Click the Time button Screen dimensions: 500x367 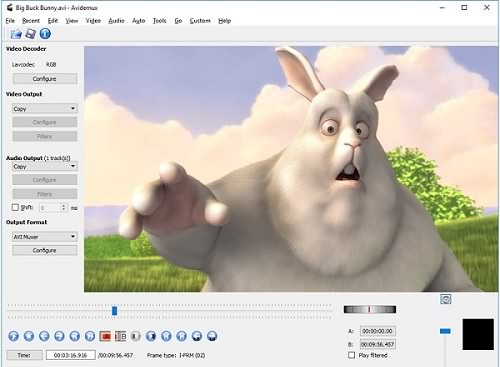24,355
